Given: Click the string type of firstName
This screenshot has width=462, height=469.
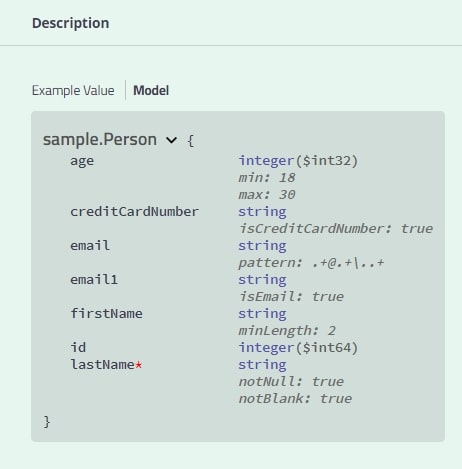Looking at the screenshot, I should (x=262, y=314).
